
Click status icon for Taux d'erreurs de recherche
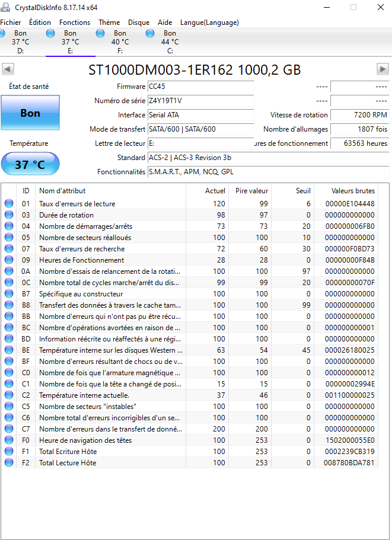9,248
